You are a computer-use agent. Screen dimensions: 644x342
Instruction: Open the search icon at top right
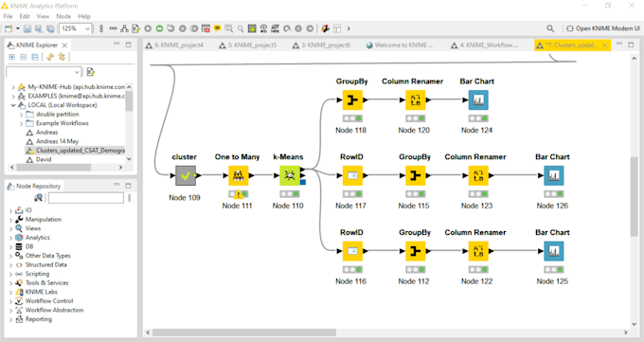tap(550, 28)
